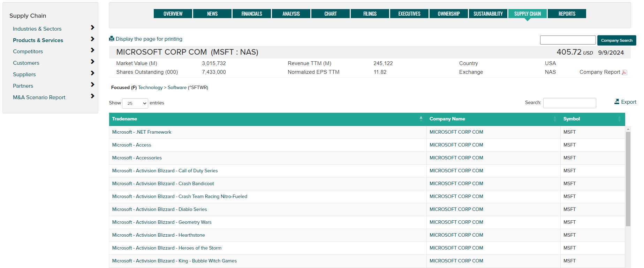Expand Partners chevron arrow
The image size is (644, 268).
pos(92,85)
